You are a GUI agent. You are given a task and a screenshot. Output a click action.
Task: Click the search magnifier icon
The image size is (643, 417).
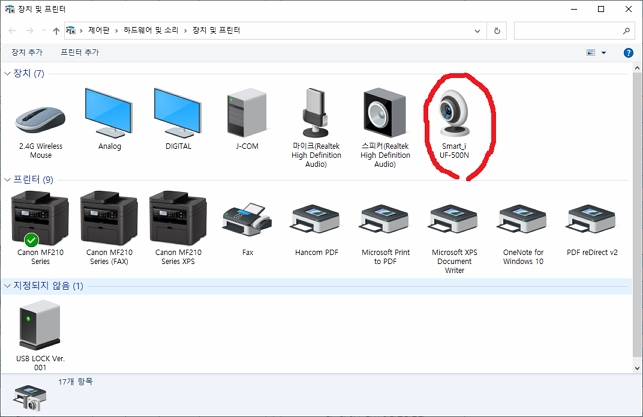tap(626, 31)
